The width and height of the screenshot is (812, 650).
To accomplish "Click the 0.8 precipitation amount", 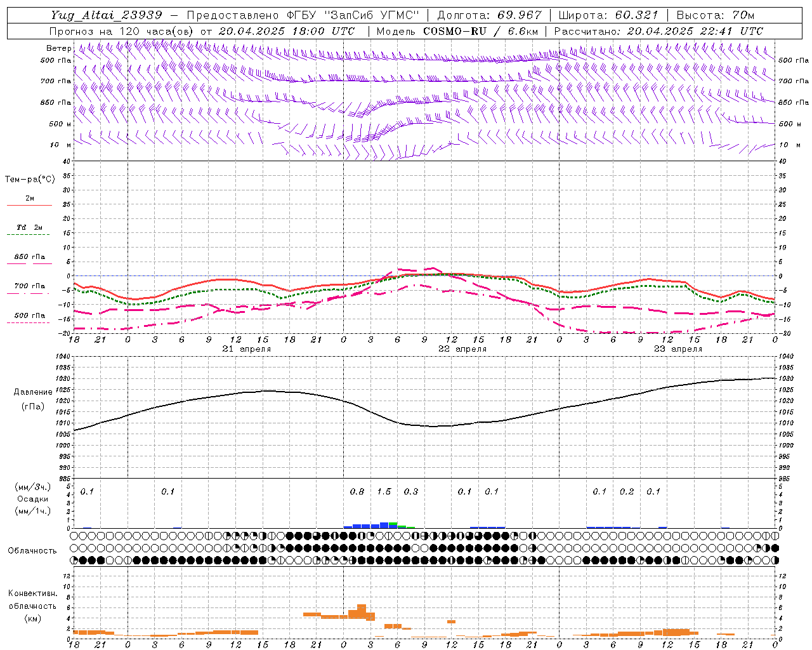I will tap(357, 492).
